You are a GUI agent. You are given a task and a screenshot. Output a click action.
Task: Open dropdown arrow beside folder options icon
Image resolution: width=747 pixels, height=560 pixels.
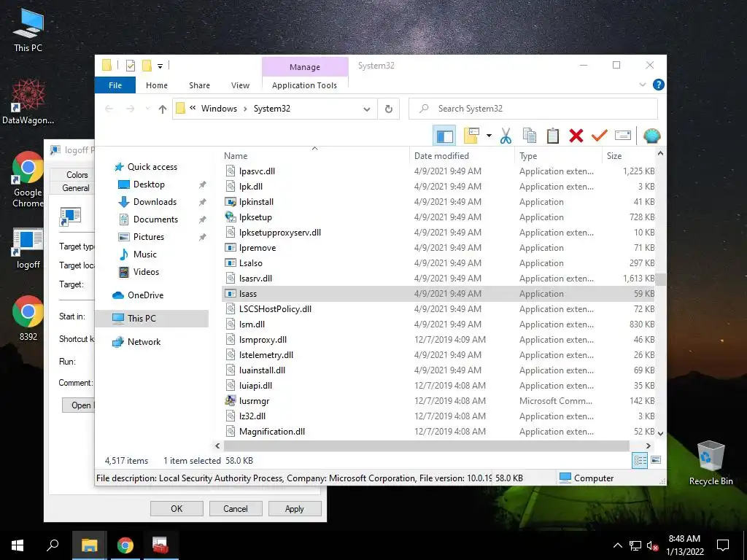coord(489,136)
